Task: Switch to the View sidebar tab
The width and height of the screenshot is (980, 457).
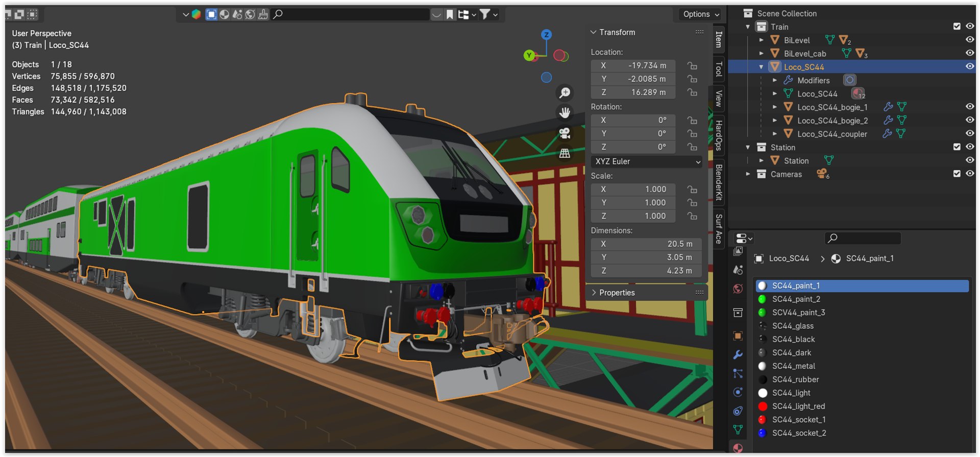Action: tap(719, 98)
